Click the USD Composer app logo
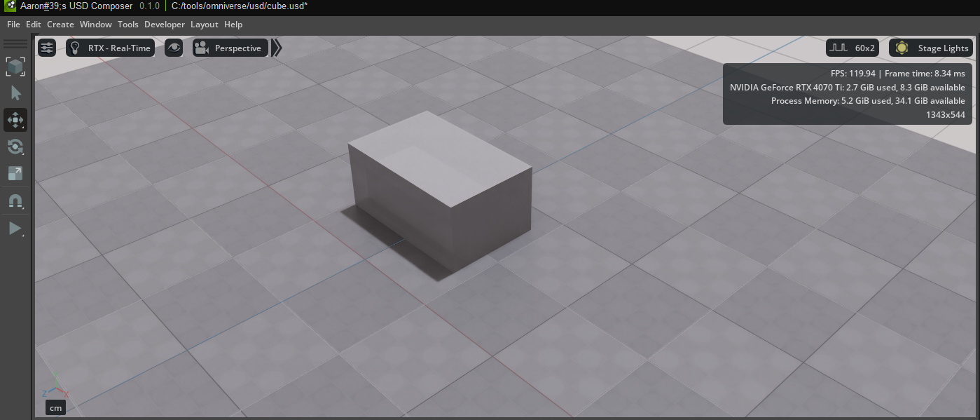Viewport: 980px width, 420px height. tap(11, 6)
